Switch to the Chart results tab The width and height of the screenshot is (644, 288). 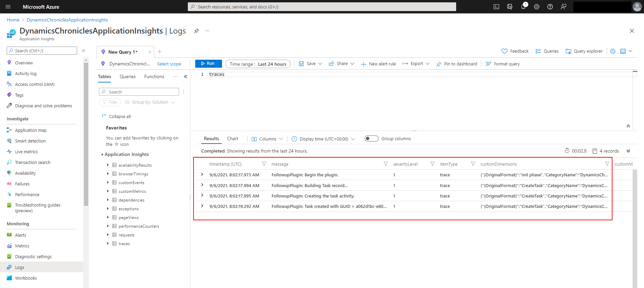pyautogui.click(x=232, y=138)
